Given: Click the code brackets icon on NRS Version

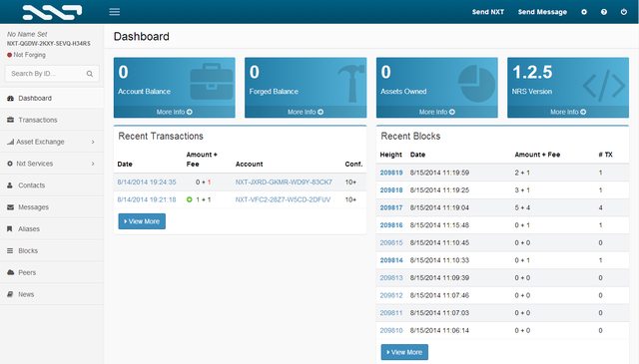Looking at the screenshot, I should coord(603,85).
